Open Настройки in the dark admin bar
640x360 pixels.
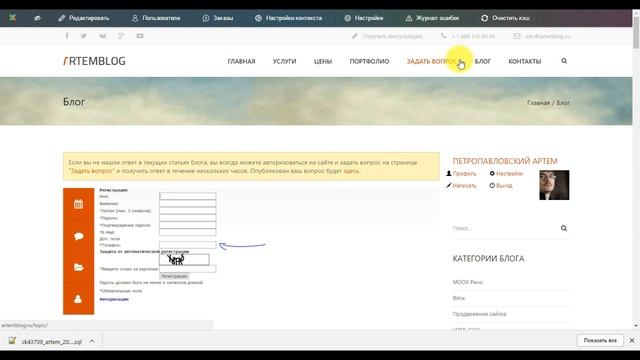[364, 18]
